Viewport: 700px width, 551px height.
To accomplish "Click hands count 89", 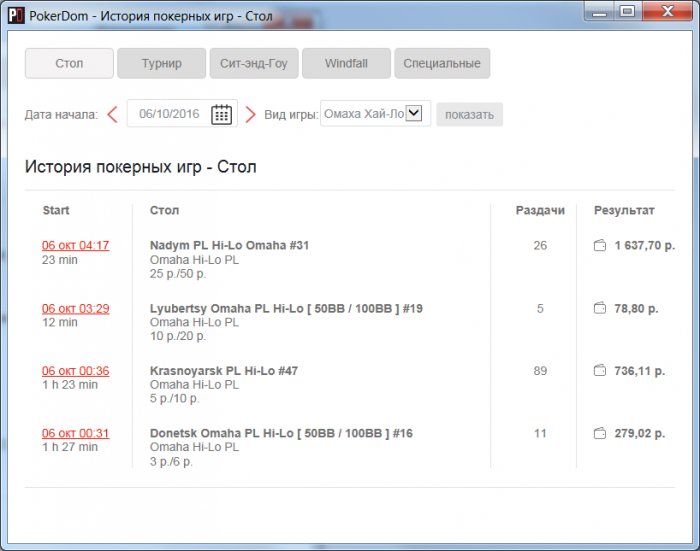I will tap(540, 371).
